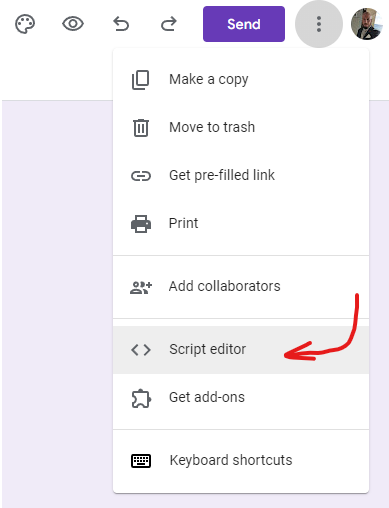Show Keyboard shortcuts

(241, 460)
